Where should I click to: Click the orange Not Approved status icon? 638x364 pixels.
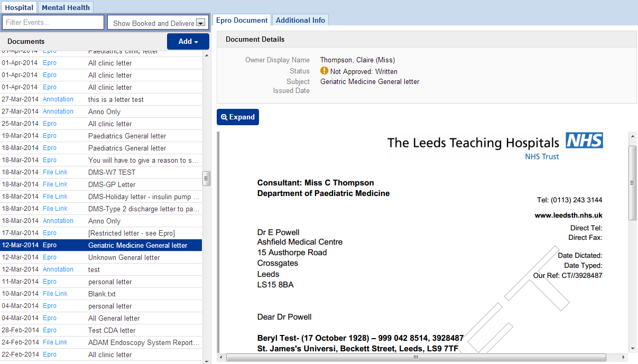(x=325, y=71)
